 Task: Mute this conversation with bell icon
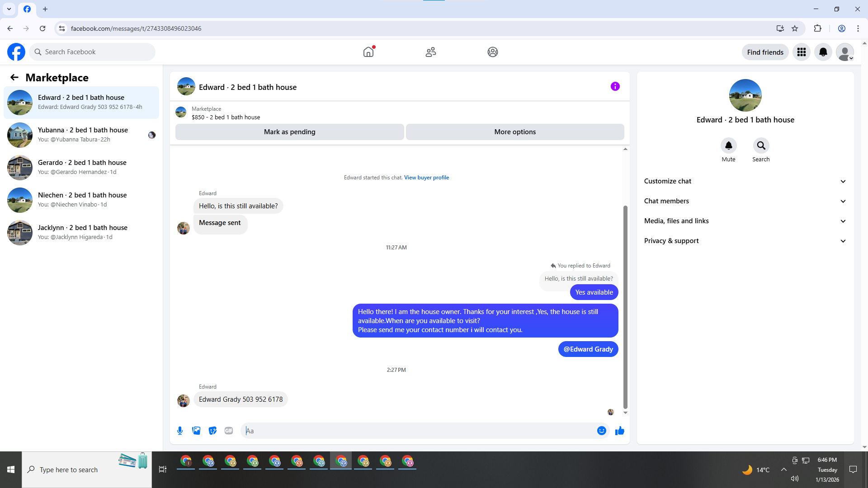(x=728, y=145)
